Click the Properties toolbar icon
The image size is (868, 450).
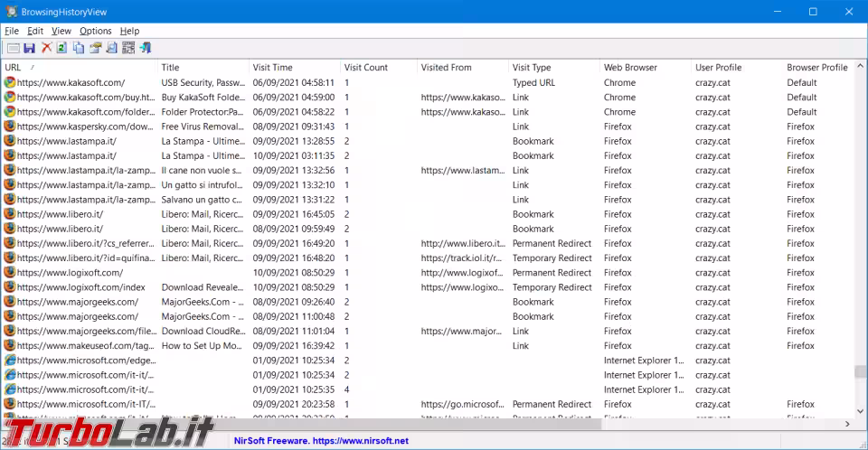95,48
